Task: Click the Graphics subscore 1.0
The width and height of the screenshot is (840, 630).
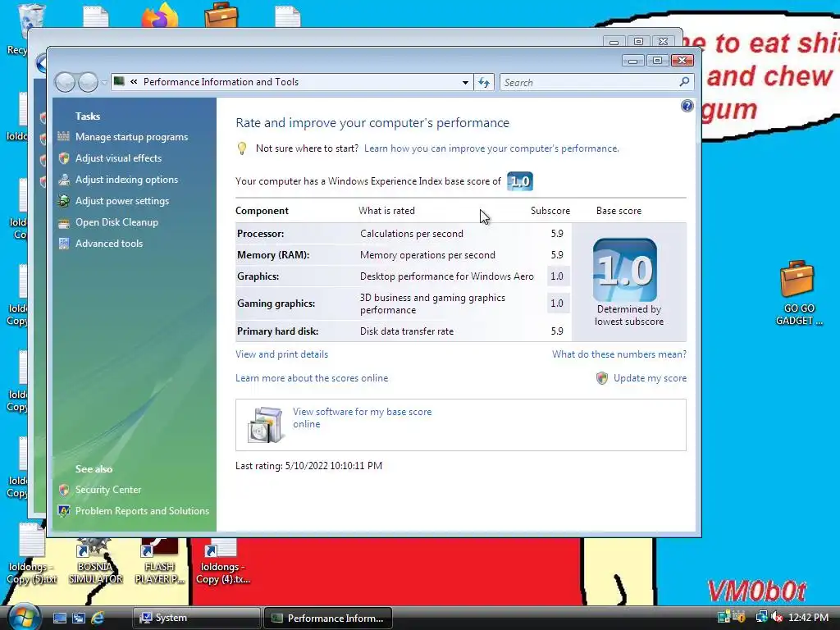Action: (557, 276)
